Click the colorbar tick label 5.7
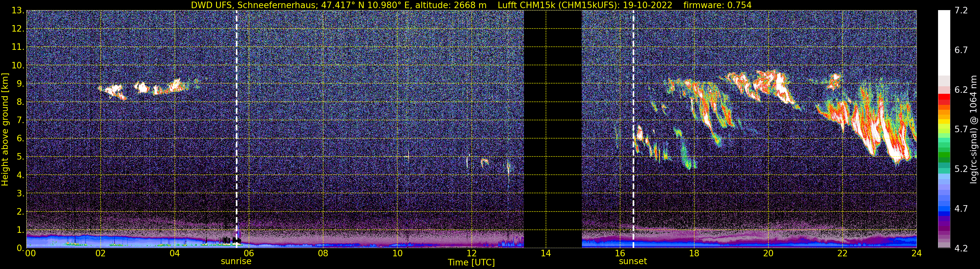Viewport: 980px width, 269px height. [961, 130]
